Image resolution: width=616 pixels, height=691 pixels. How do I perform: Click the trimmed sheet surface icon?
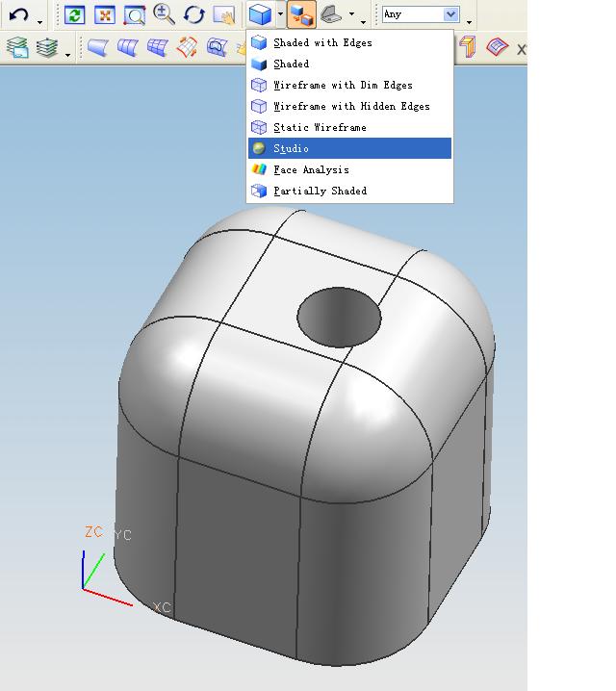point(217,47)
